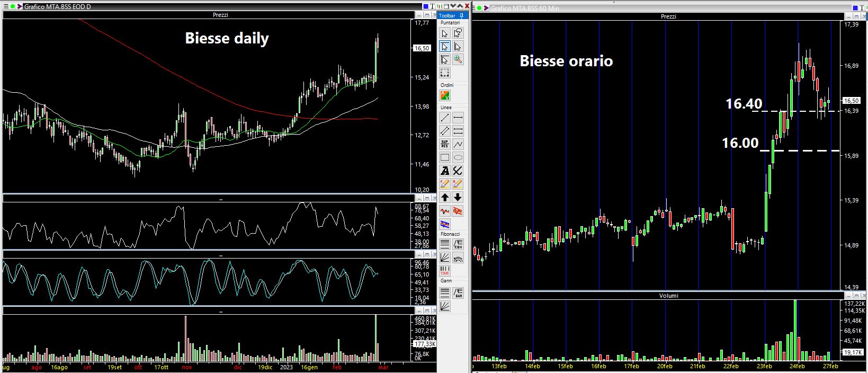Select the corner-bracket pointer tool

click(x=445, y=60)
